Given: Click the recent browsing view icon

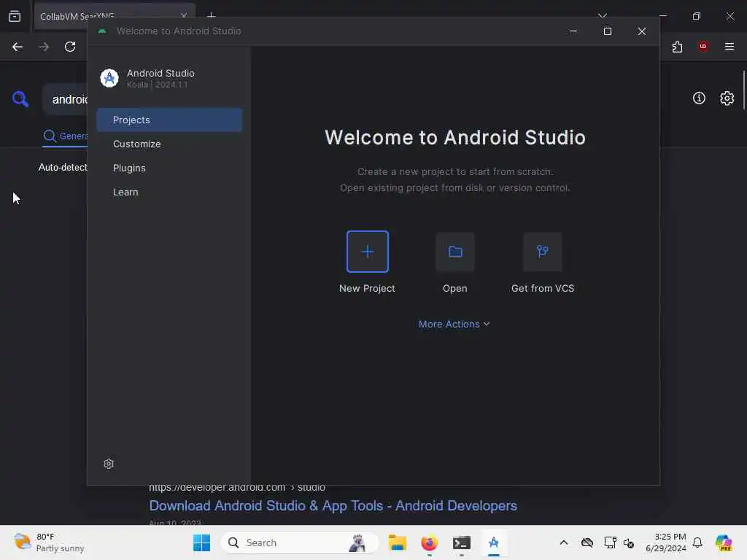Looking at the screenshot, I should [15, 16].
